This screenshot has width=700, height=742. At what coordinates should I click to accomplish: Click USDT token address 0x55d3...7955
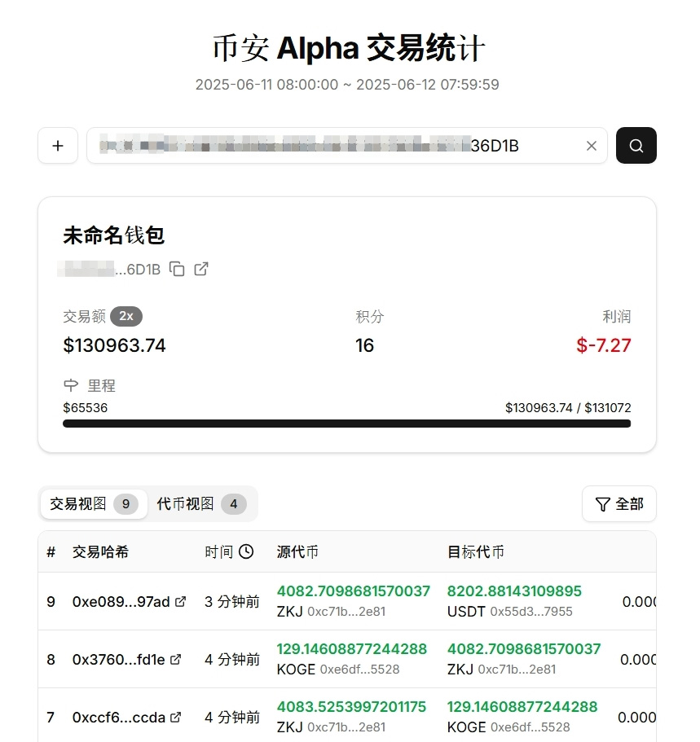[x=531, y=612]
